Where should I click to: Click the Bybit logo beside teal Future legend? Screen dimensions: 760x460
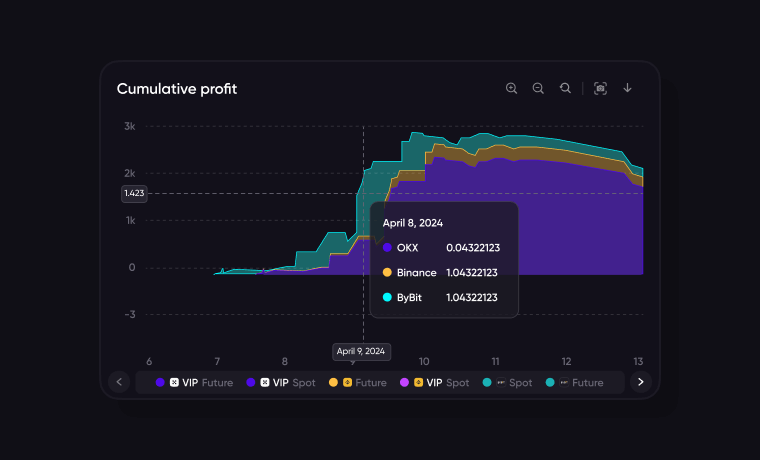(565, 382)
